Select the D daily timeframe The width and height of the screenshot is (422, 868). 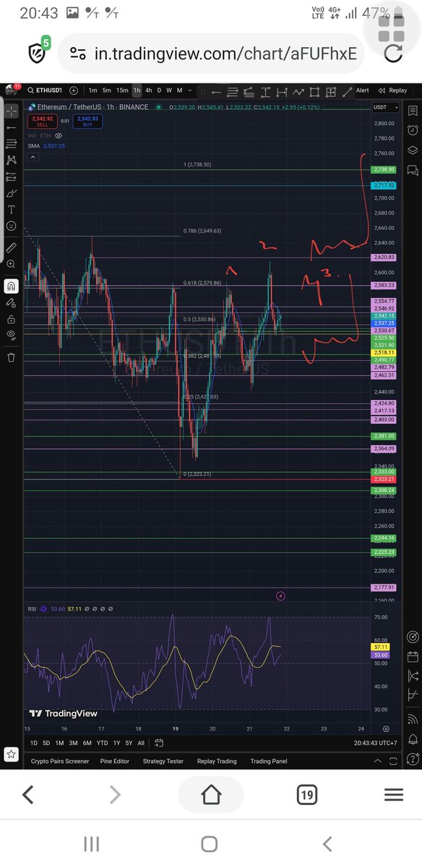tap(160, 90)
